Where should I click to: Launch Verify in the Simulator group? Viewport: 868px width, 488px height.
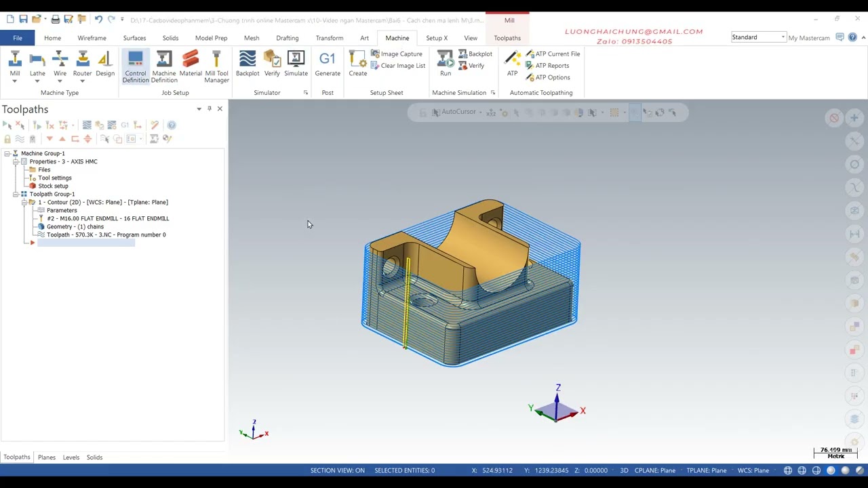click(272, 64)
